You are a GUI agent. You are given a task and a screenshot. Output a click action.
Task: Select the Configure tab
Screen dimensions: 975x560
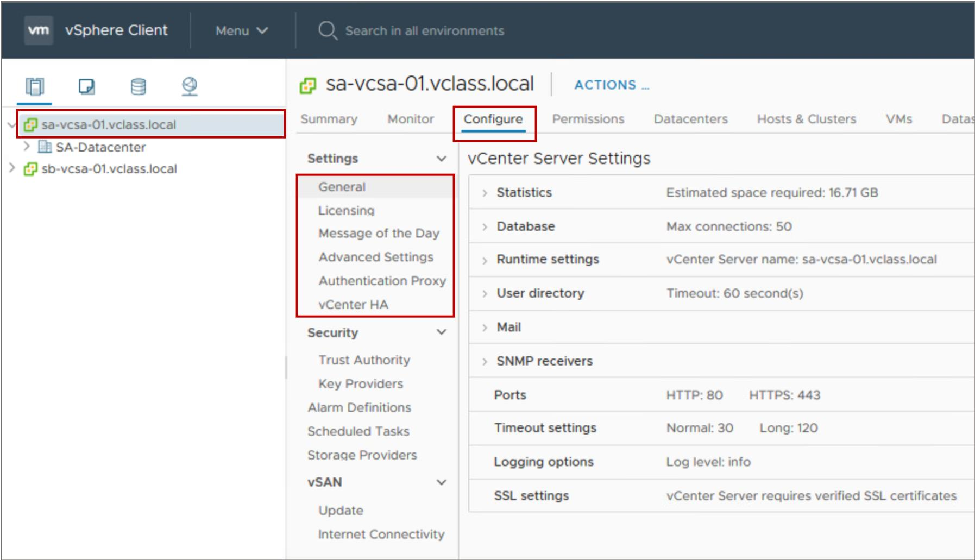tap(493, 119)
